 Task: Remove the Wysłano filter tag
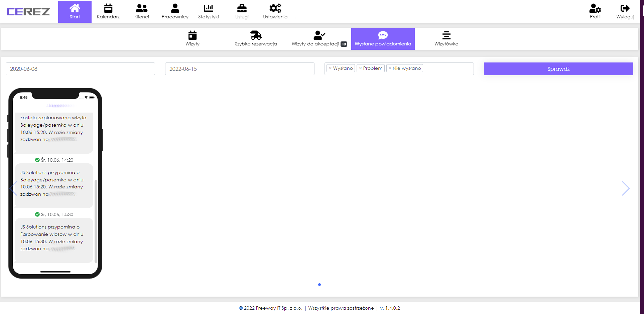tap(330, 68)
